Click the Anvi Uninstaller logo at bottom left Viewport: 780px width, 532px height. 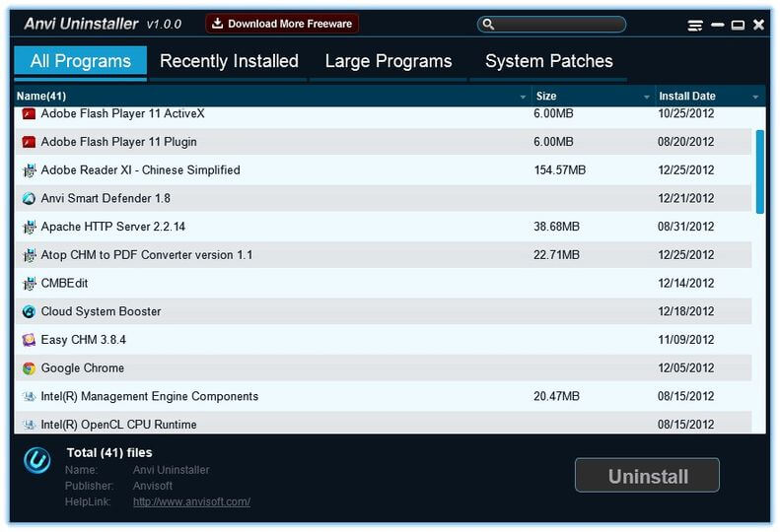(37, 460)
